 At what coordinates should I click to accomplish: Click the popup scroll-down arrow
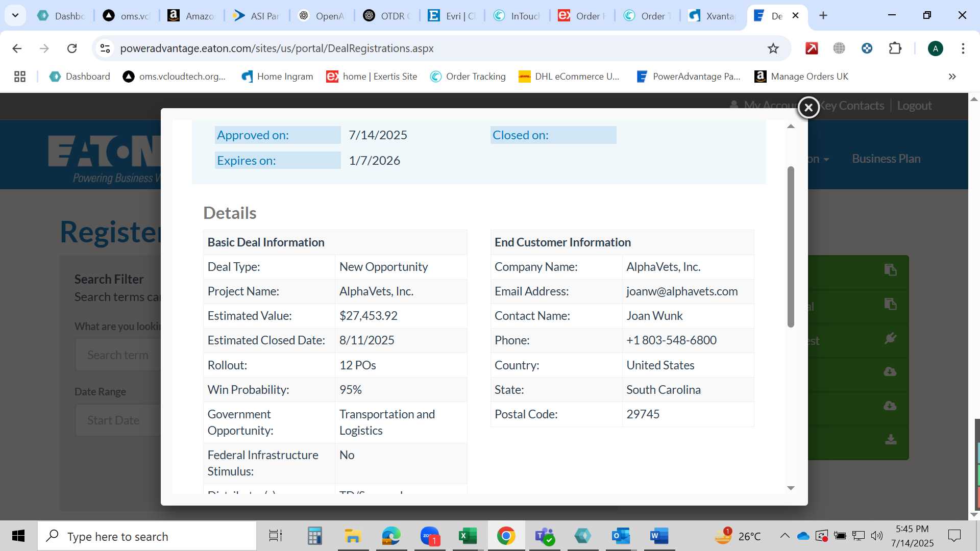click(791, 488)
